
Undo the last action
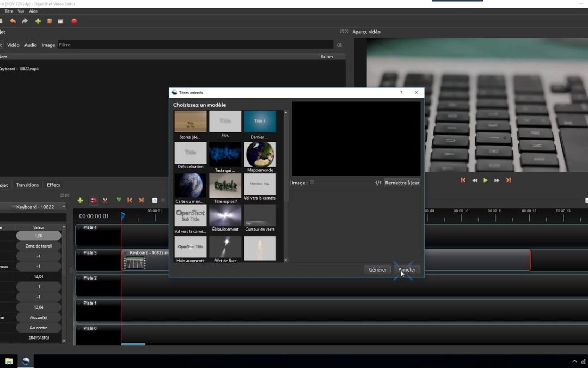coord(14,21)
